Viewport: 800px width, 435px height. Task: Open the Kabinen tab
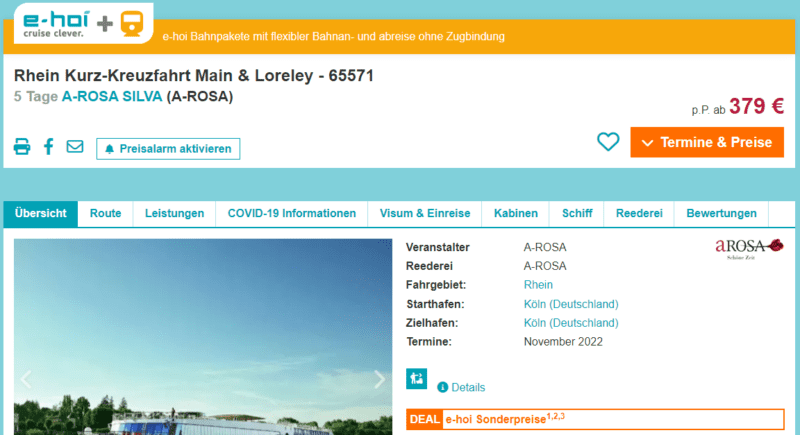(516, 213)
